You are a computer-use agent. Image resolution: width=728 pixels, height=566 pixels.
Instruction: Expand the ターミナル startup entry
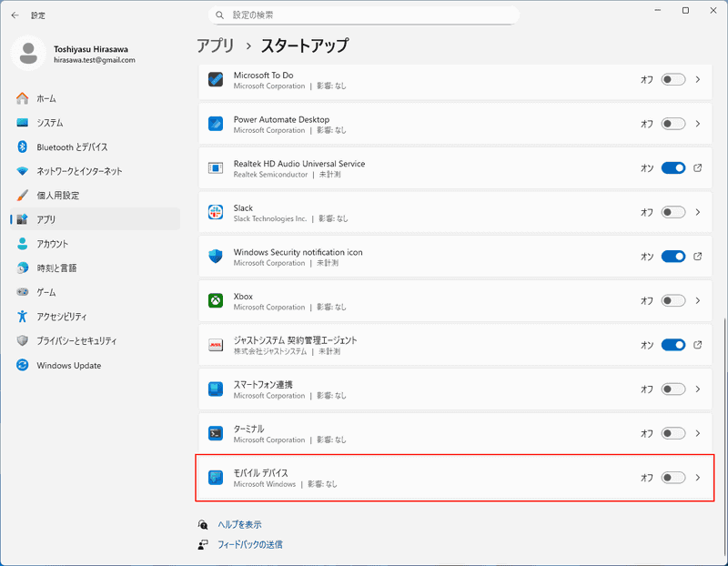pos(699,432)
